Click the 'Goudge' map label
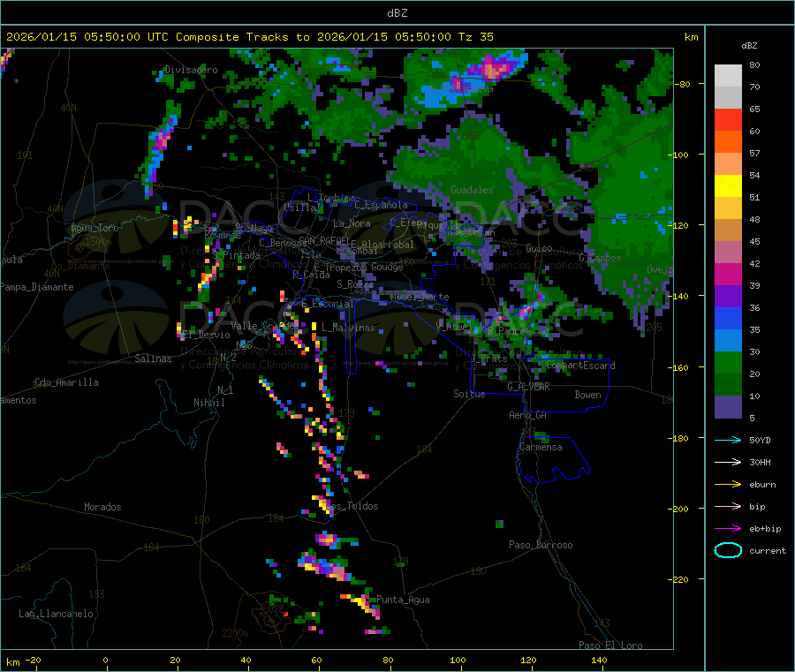Viewport: 795px width, 672px height. [387, 267]
